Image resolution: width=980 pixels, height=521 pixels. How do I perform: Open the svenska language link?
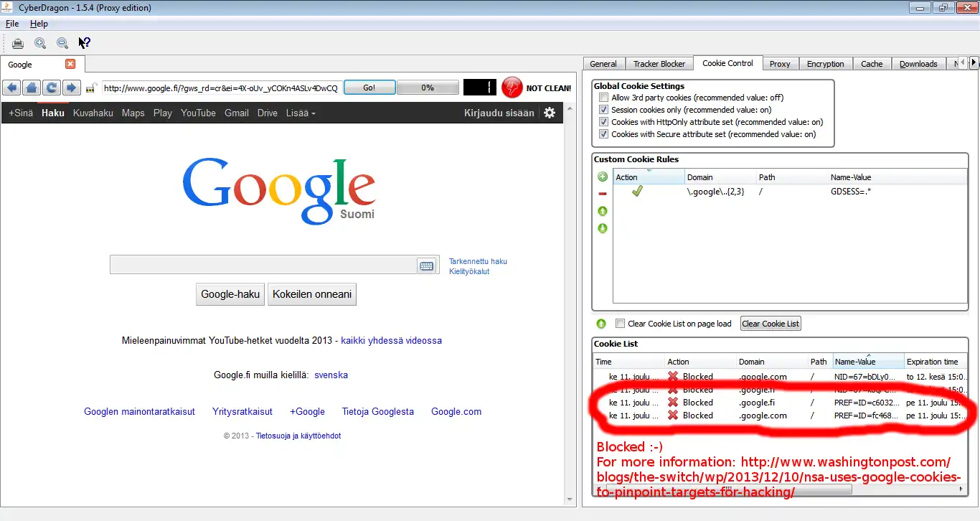[331, 375]
